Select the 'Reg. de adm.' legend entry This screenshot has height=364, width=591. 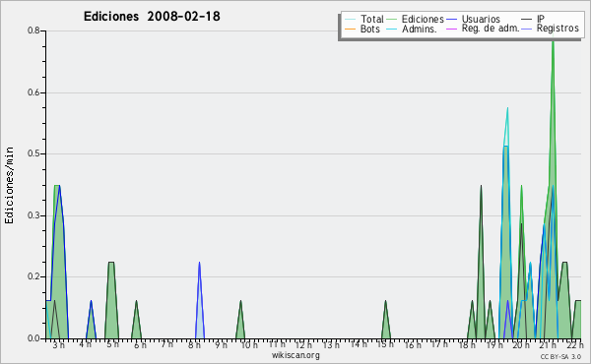[491, 29]
